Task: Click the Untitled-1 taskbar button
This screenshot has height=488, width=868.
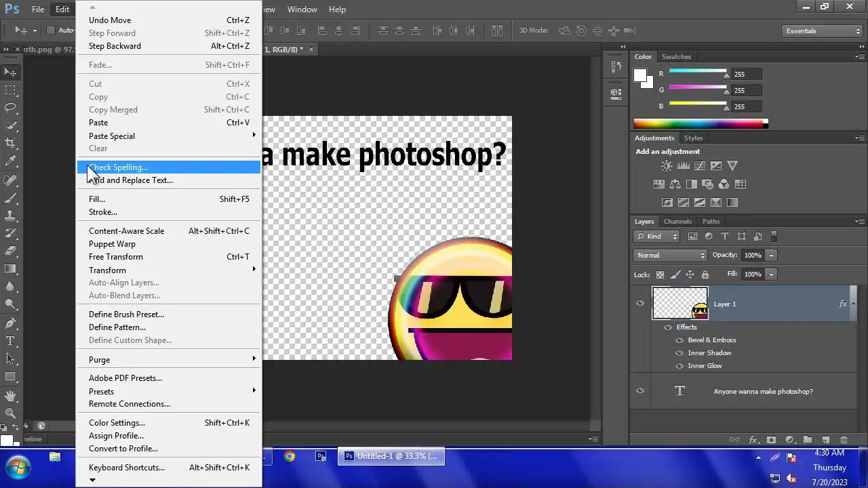Action: [x=391, y=456]
